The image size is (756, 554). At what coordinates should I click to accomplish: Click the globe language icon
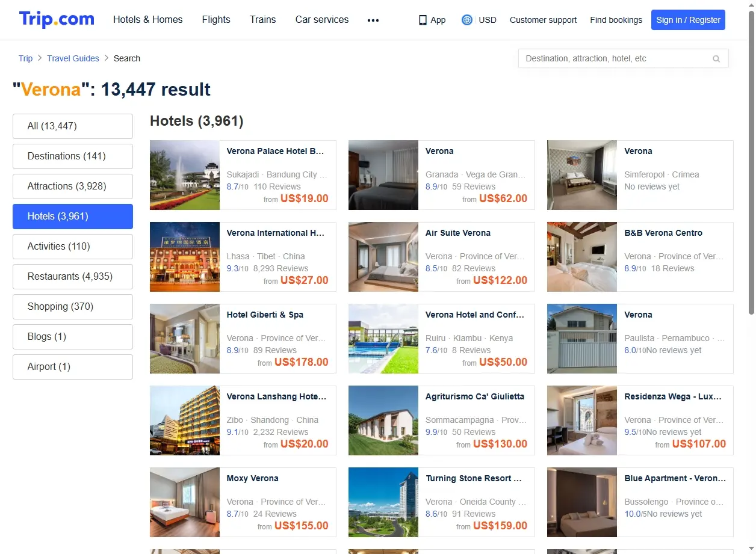[x=467, y=20]
